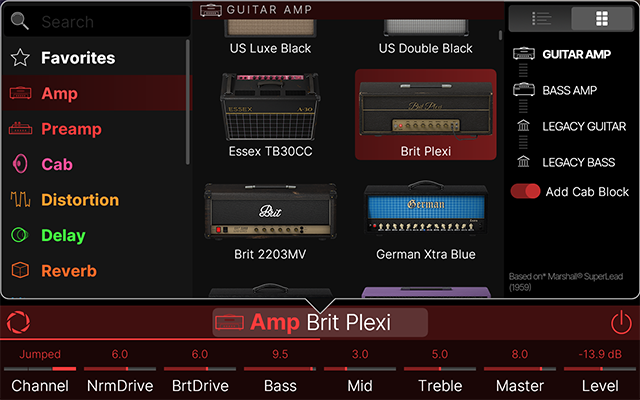Screen dimensions: 640x400
Task: Click the Guitar Amp subcategory icon
Action: coord(524,54)
